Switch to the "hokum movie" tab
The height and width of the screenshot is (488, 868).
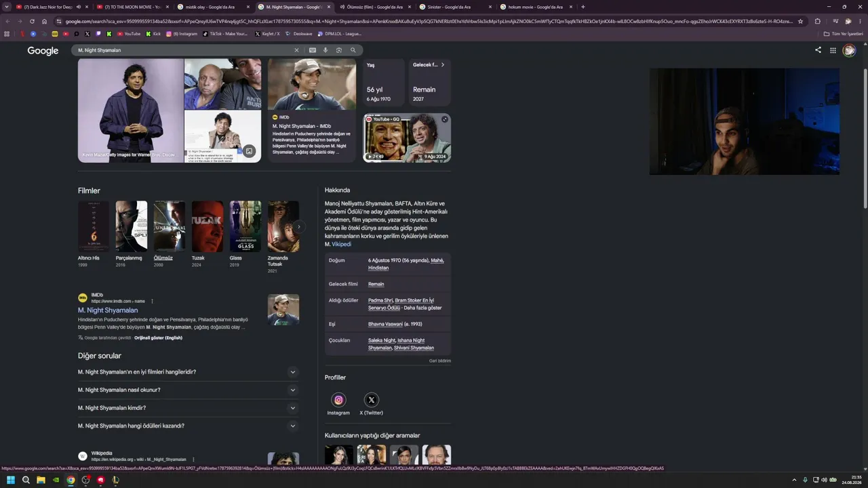point(536,7)
